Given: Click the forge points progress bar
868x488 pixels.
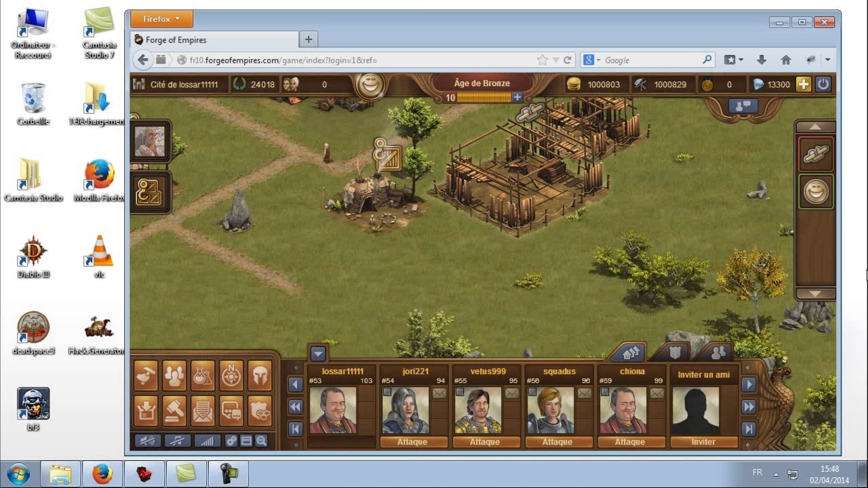Looking at the screenshot, I should pos(484,98).
